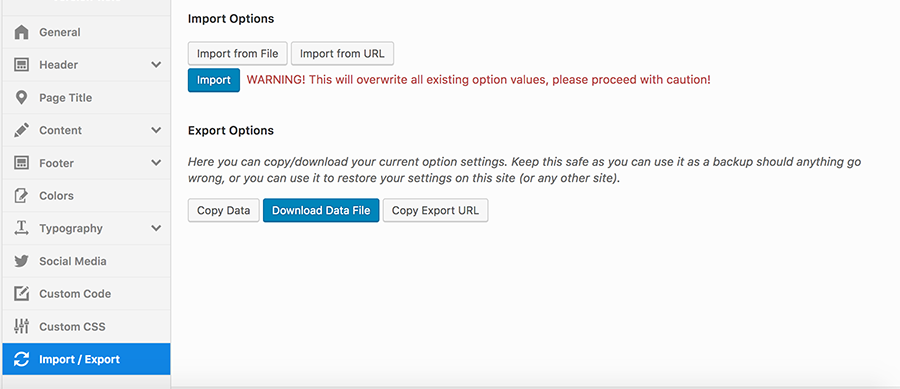This screenshot has width=900, height=389.
Task: Click the Social Media Twitter bird icon
Action: (21, 261)
